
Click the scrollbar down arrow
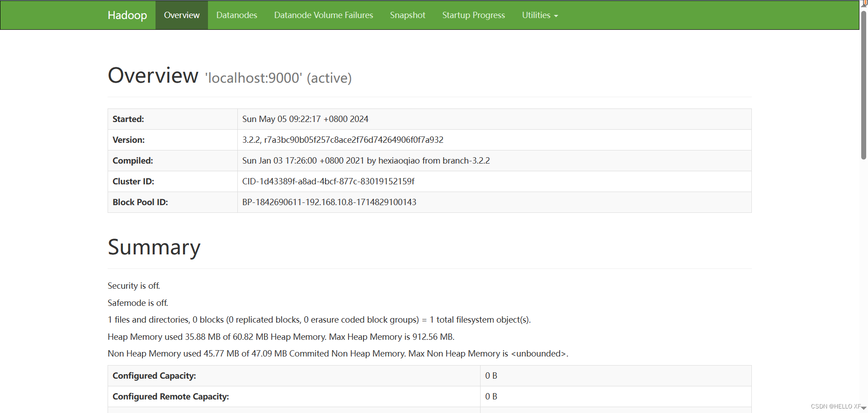(863, 408)
